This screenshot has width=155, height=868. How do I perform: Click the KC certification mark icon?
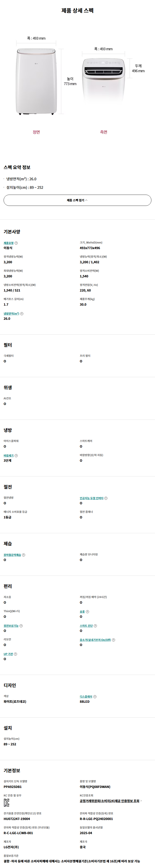[x=7, y=803]
